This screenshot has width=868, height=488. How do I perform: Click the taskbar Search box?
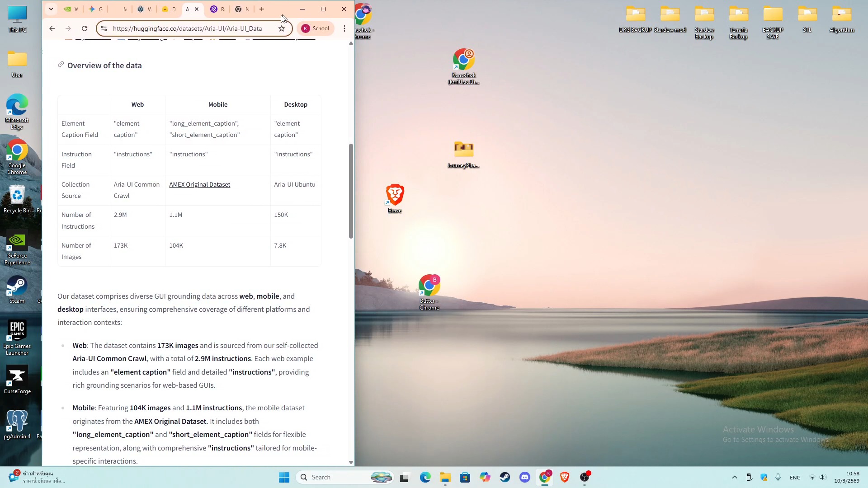point(344,477)
